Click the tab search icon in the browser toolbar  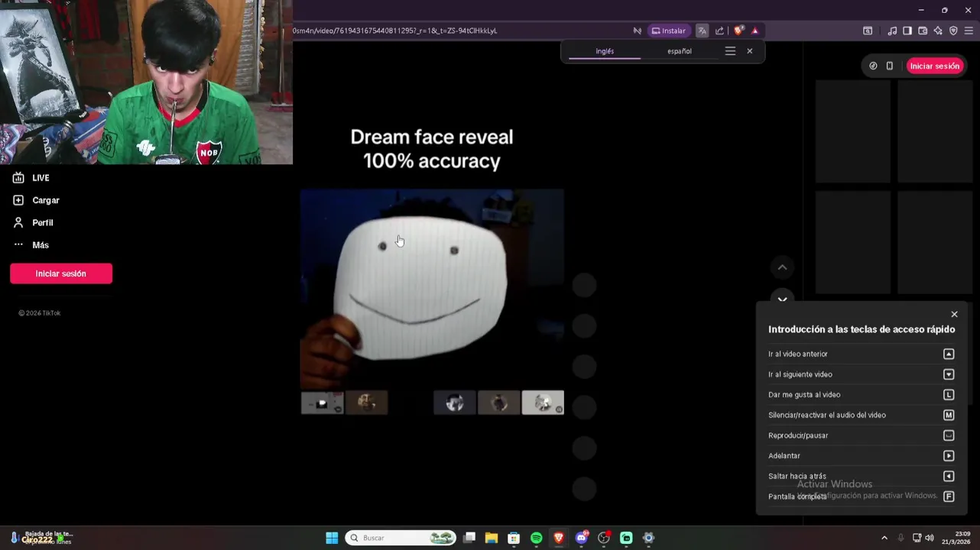point(868,31)
